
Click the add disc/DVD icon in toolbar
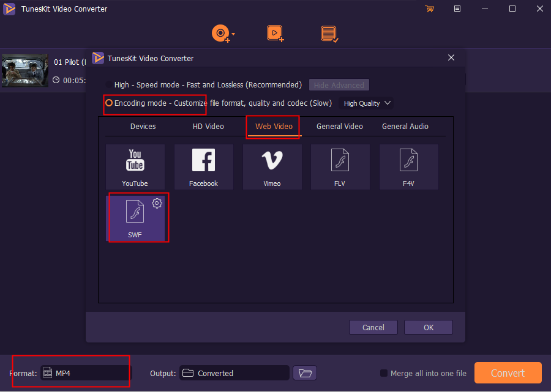click(x=220, y=34)
